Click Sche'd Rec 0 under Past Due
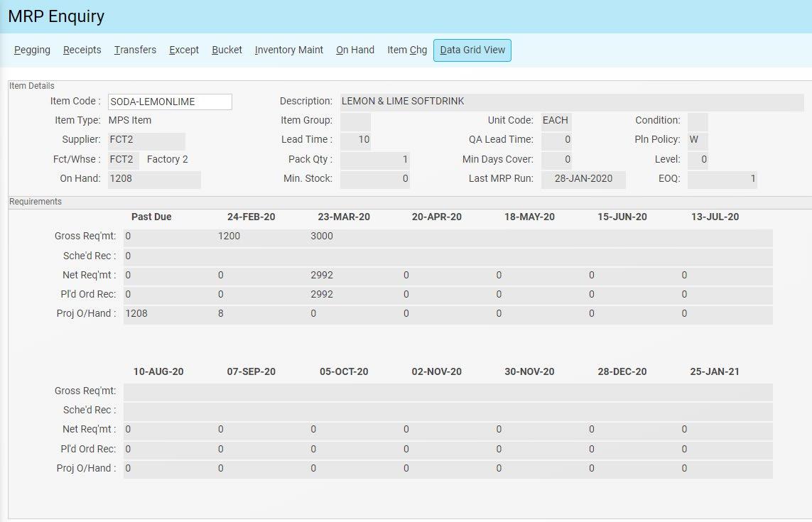This screenshot has width=812, height=522. point(128,256)
